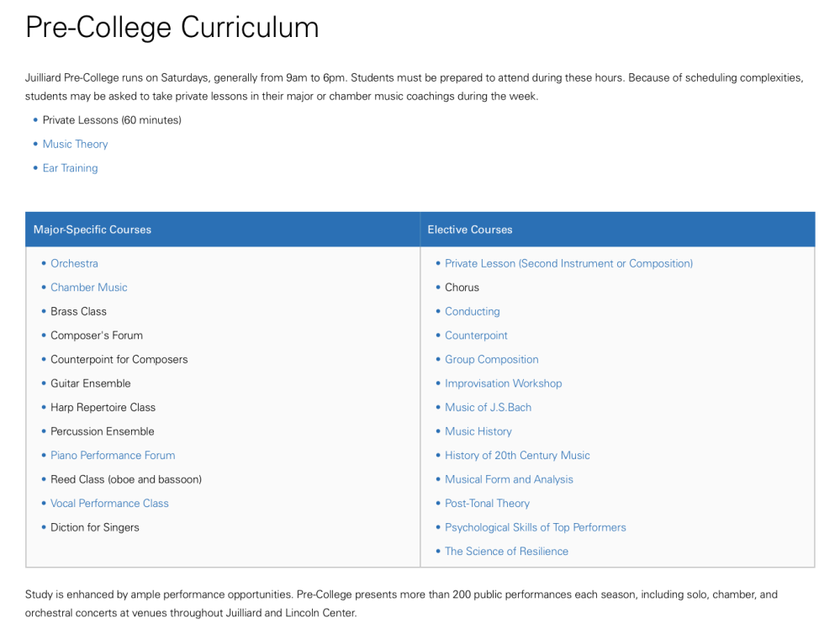Click the Vocal Performance Class link

[109, 504]
